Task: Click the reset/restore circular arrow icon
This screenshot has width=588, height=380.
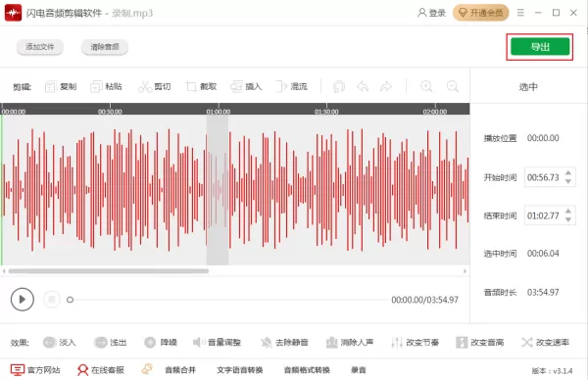Action: coord(339,86)
